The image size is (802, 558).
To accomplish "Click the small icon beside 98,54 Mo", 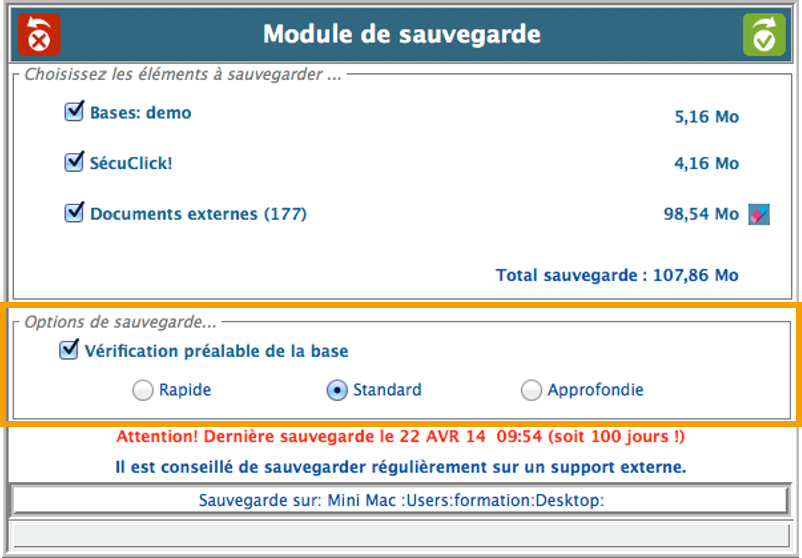I will [759, 214].
